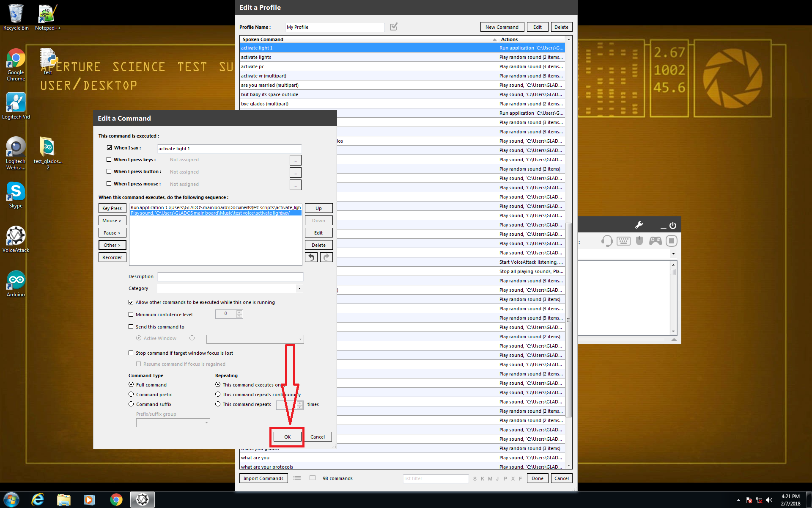Click New Command button
Screen dimensions: 812x508
pos(502,27)
